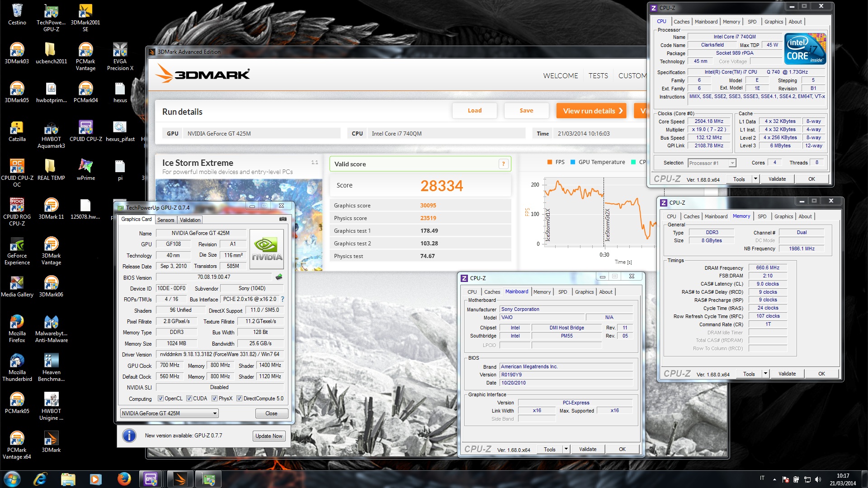Screen dimensions: 868x488
Task: Click the Load button in Run details
Action: [x=475, y=111]
